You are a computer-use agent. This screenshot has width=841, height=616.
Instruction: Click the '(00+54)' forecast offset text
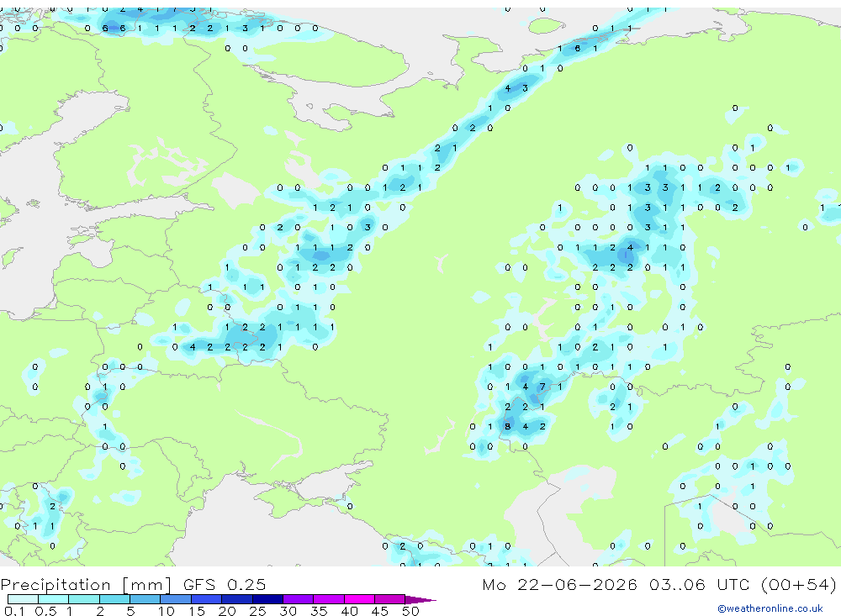[799, 584]
